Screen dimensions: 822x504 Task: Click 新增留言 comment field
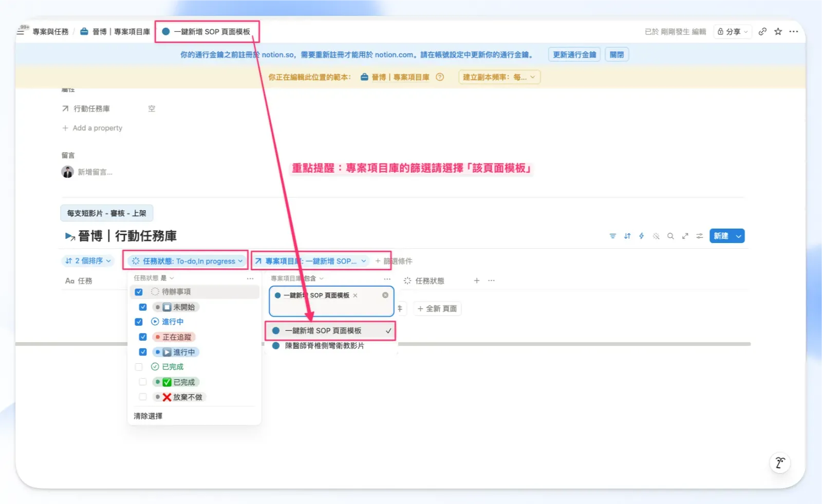(95, 172)
